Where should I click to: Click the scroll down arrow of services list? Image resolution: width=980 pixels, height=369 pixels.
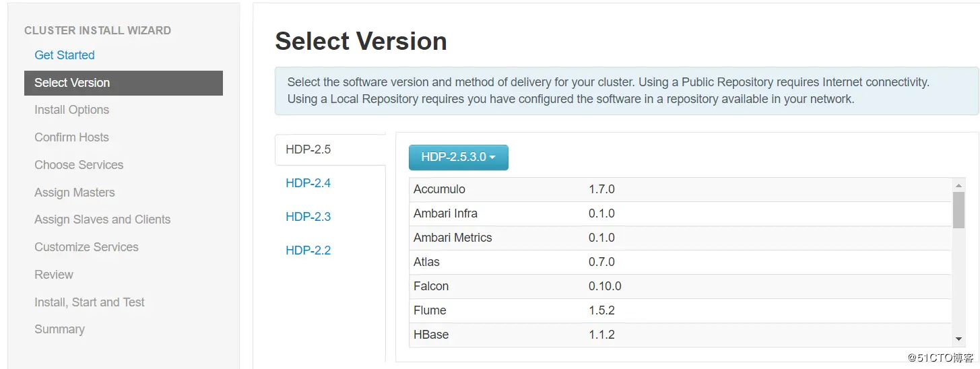[959, 339]
